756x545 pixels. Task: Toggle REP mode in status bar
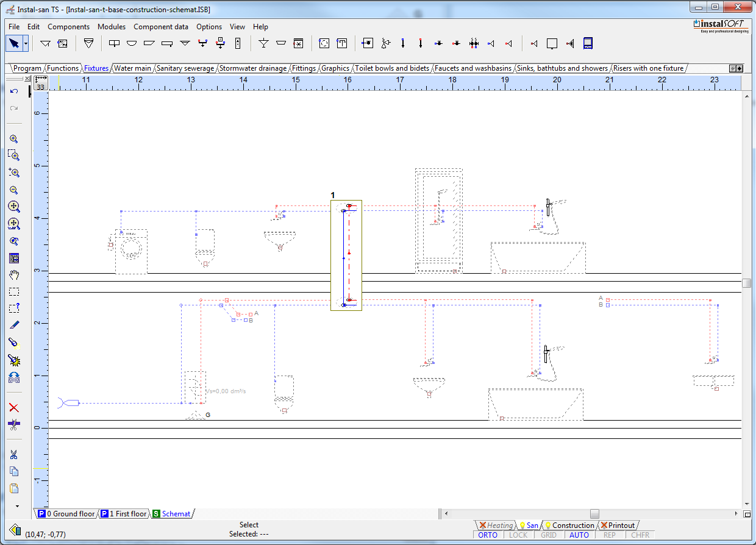coord(610,535)
